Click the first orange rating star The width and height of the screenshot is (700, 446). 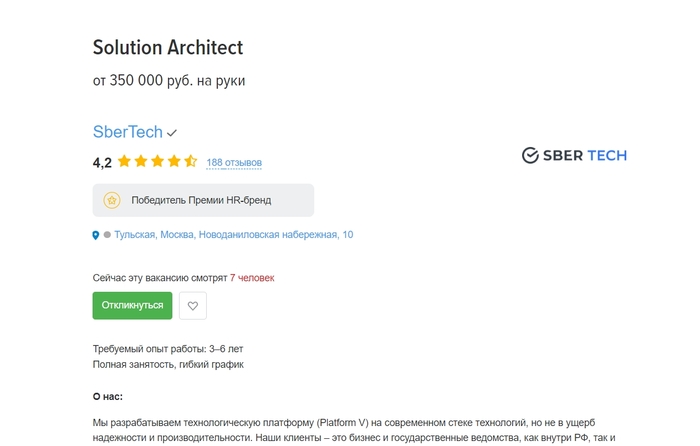124,161
